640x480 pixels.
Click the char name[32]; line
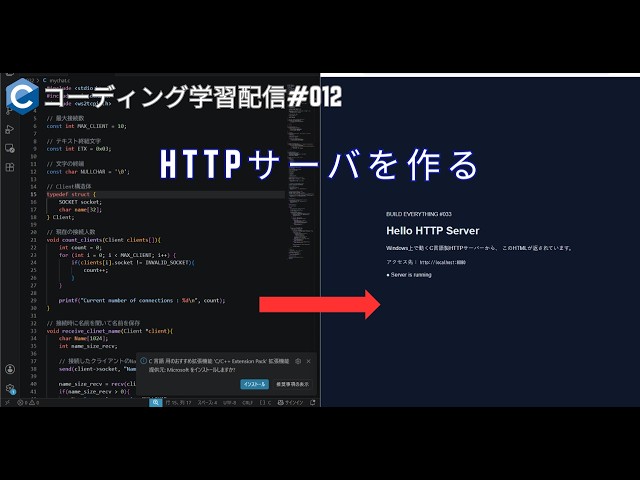point(80,209)
